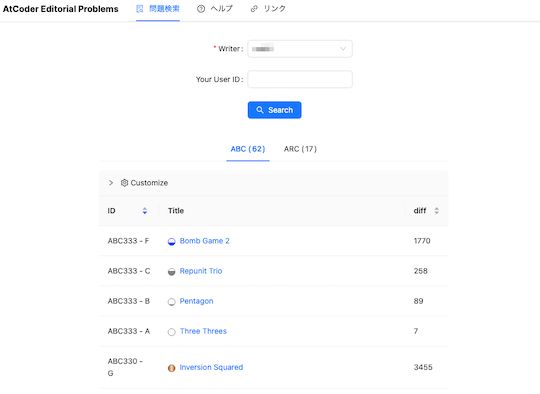This screenshot has width=540, height=394.
Task: Select the ABC333 - F ID cell
Action: 128,241
